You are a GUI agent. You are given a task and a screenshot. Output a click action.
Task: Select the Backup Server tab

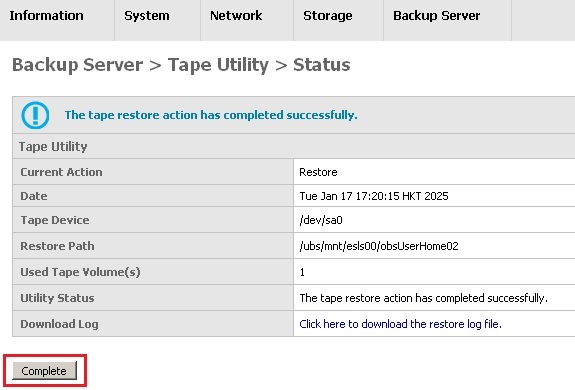tap(436, 16)
